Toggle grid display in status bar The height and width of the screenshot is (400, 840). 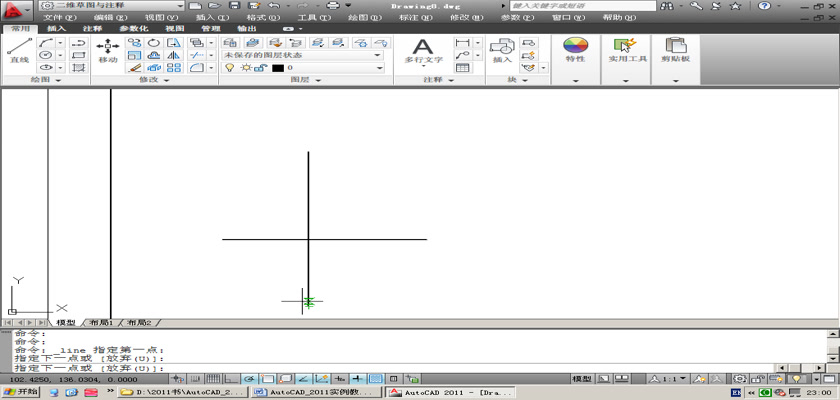pos(213,379)
